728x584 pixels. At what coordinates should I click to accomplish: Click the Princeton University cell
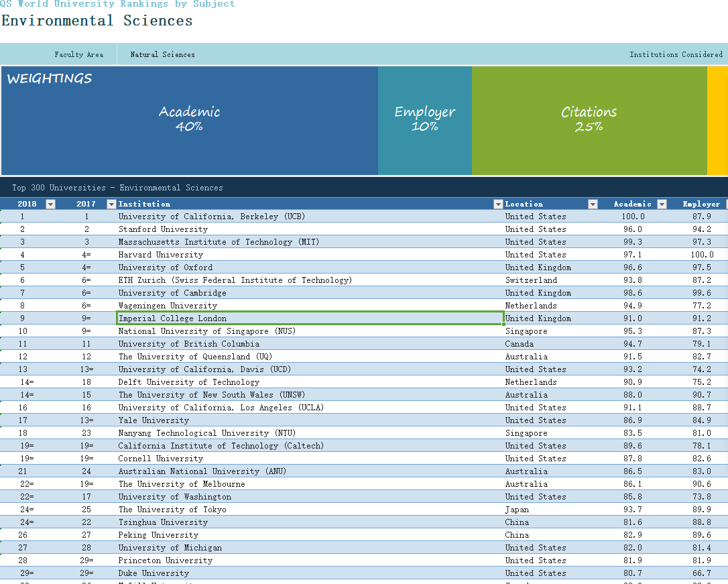(x=310, y=561)
